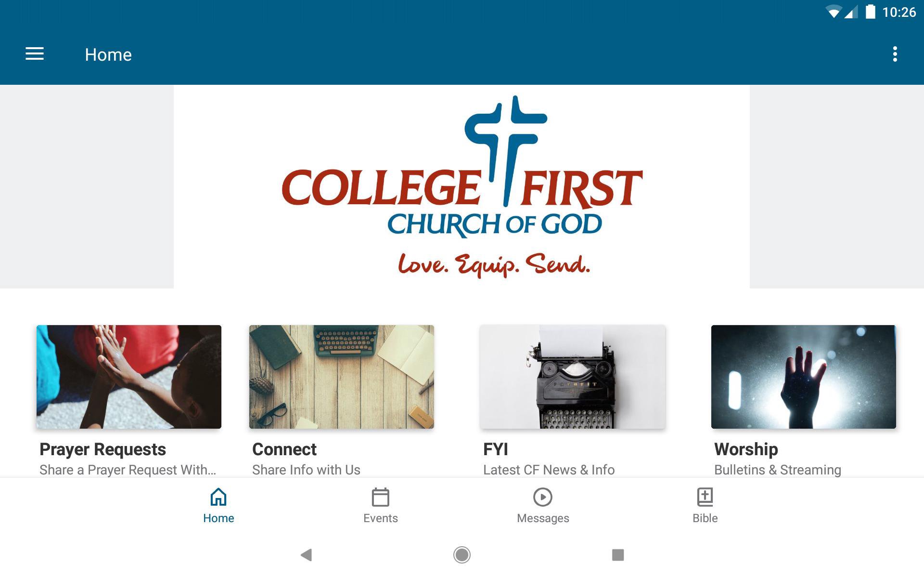Viewport: 924px width, 578px height.
Task: Open the Connect typewriter desk thumbnail
Action: click(x=342, y=377)
